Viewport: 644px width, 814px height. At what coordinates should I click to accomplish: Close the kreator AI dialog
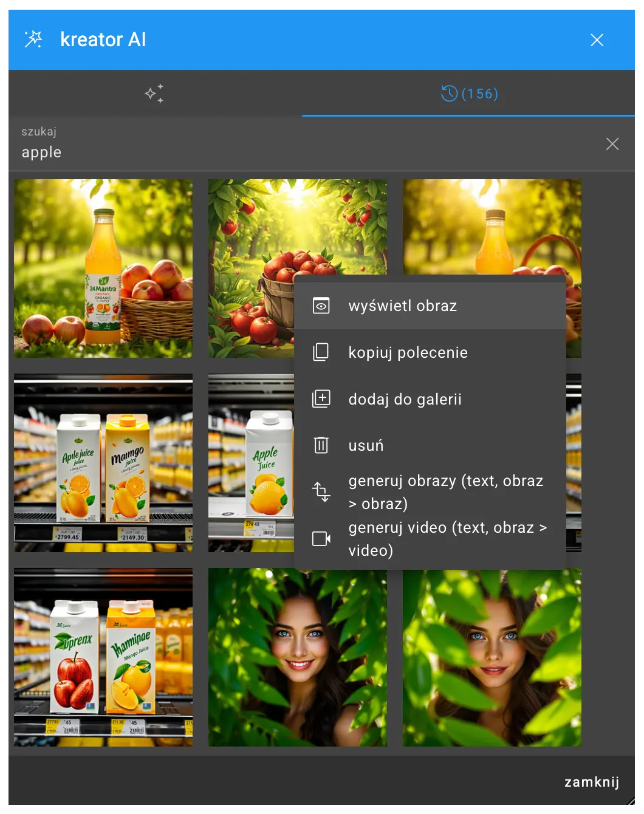[x=597, y=40]
